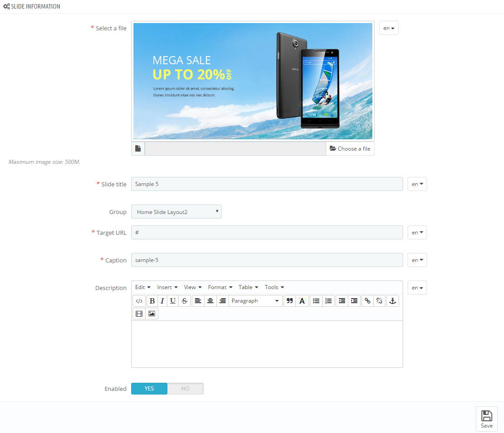504x433 pixels.
Task: Open language dropdown next to Select a file
Action: point(389,28)
